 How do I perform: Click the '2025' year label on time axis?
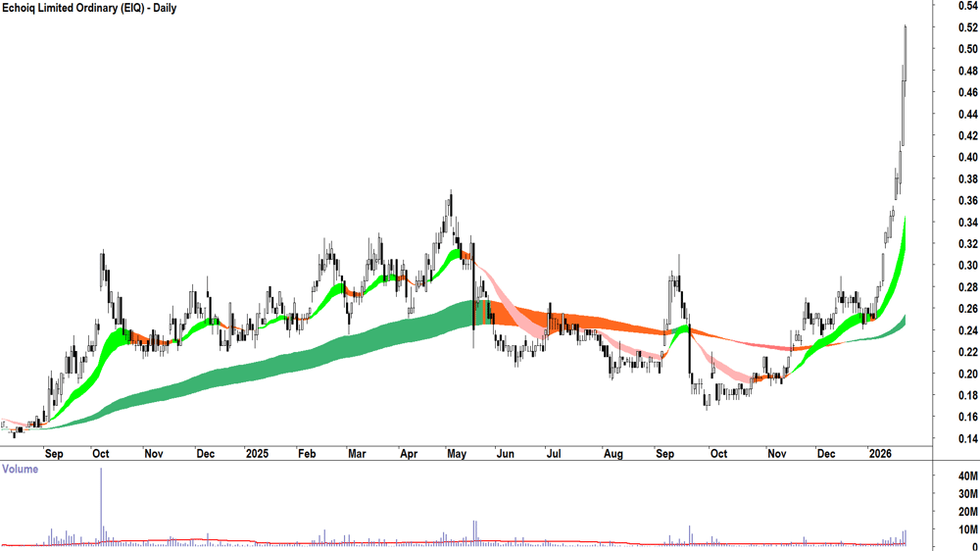coord(257,454)
